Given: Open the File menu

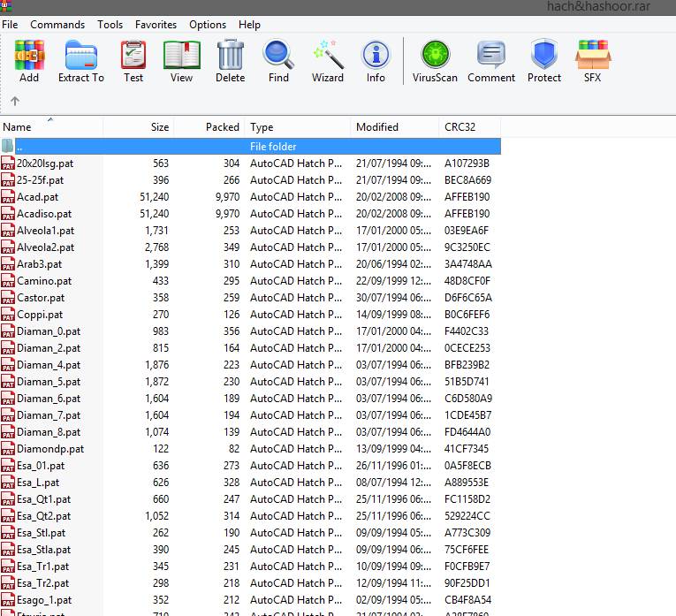Looking at the screenshot, I should pyautogui.click(x=10, y=25).
